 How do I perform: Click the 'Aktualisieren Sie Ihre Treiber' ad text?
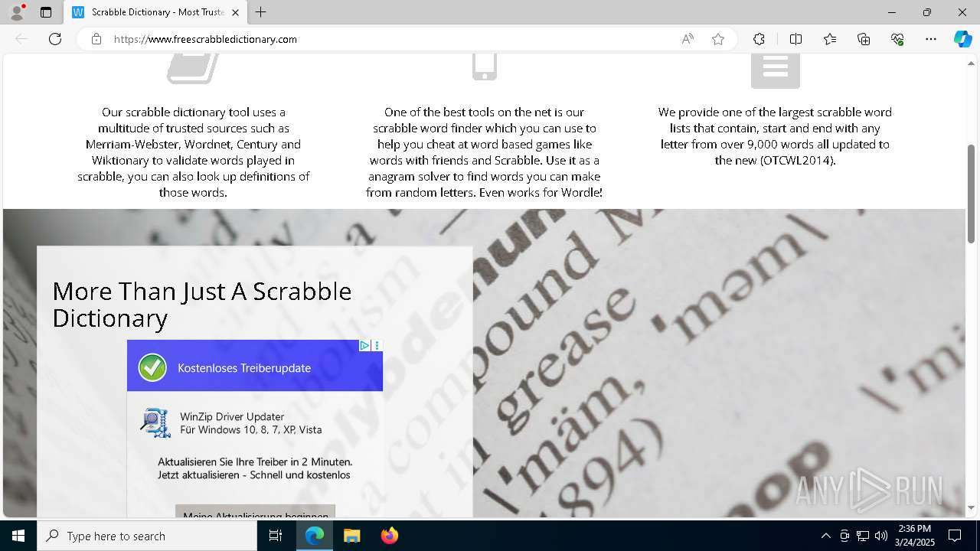255,468
